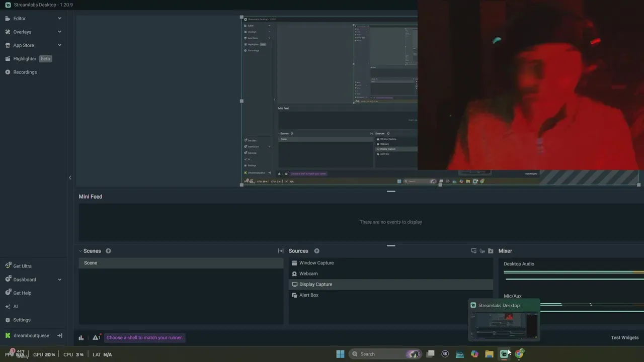Click the Get Help icon
This screenshot has width=644, height=362.
pos(8,293)
